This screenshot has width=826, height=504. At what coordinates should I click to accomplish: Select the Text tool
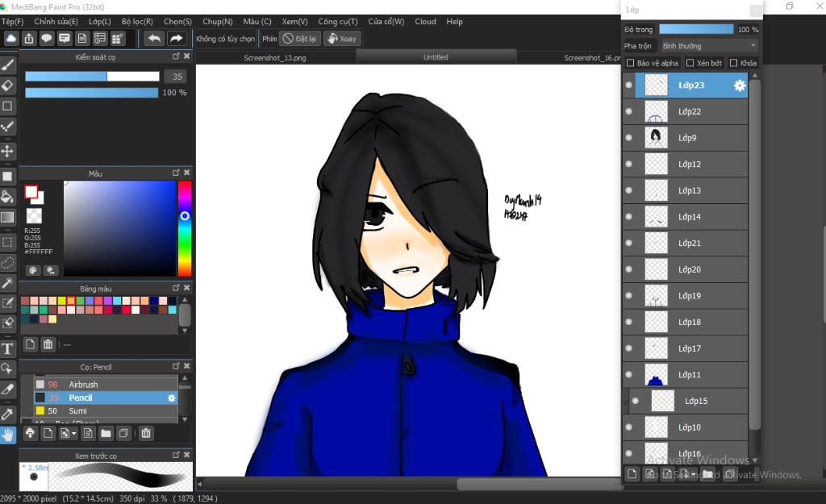click(7, 348)
